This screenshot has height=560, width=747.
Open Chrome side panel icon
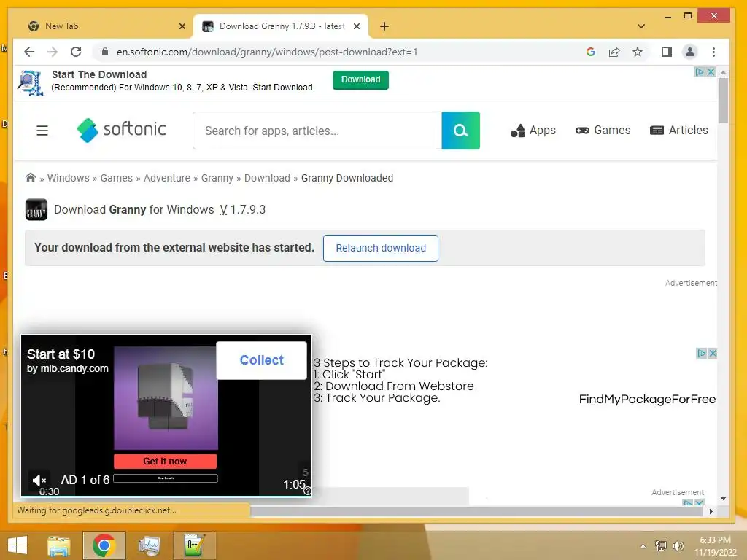(667, 52)
